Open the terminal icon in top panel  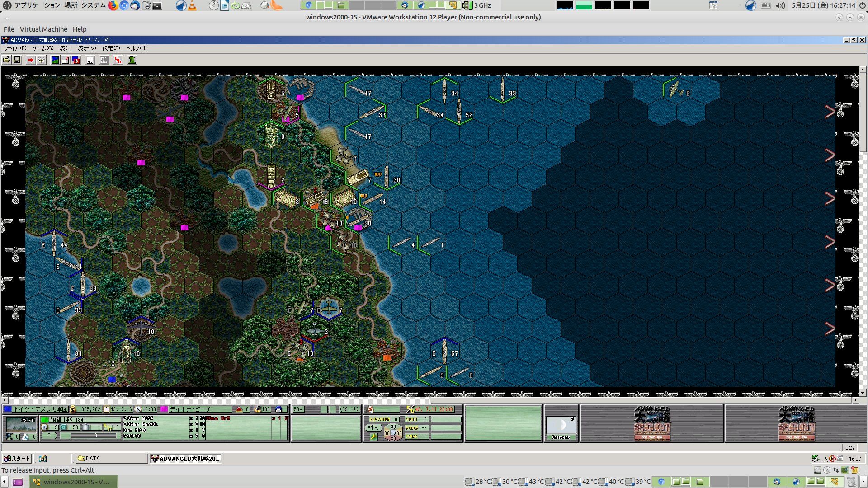pos(157,5)
